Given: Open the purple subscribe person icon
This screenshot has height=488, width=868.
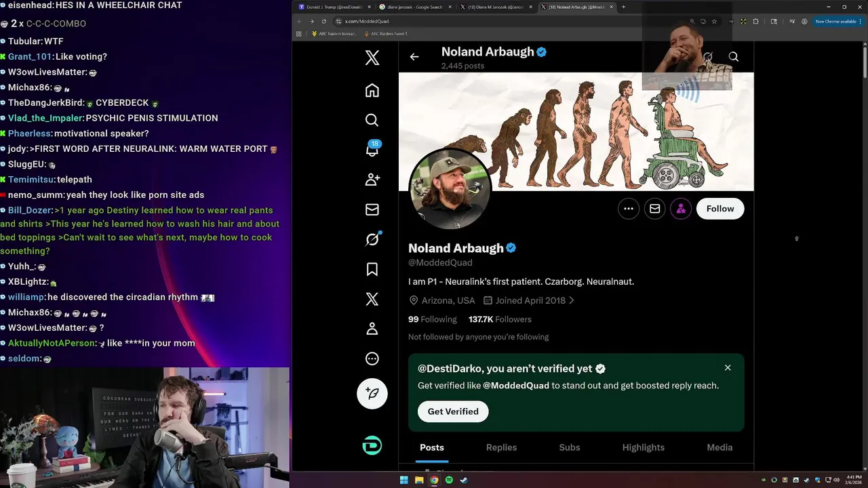Looking at the screenshot, I should click(x=681, y=209).
